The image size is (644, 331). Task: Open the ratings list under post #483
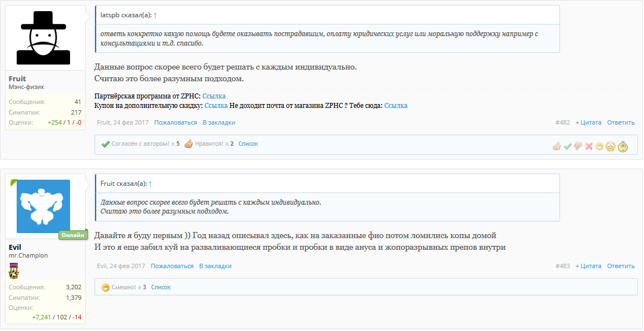pos(161,287)
